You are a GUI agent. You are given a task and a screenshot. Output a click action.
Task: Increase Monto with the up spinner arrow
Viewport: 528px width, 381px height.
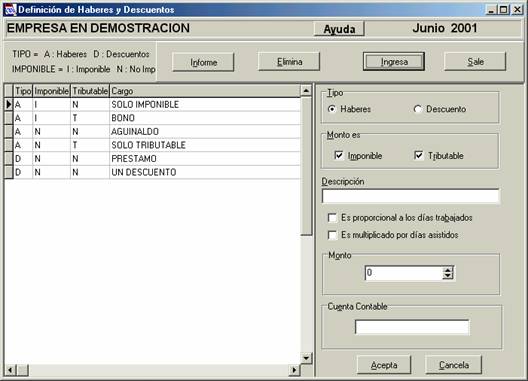click(448, 270)
